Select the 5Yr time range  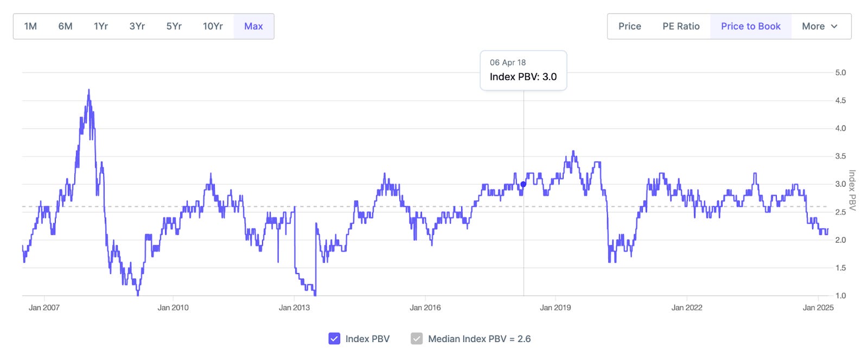(x=174, y=26)
